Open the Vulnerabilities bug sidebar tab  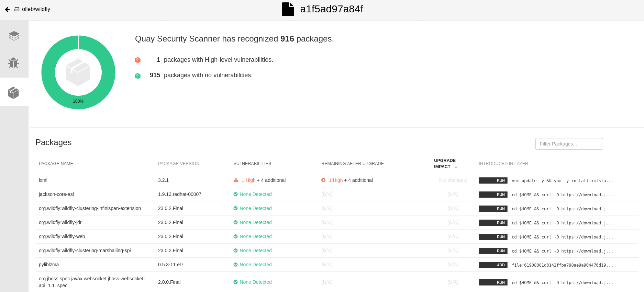[14, 63]
